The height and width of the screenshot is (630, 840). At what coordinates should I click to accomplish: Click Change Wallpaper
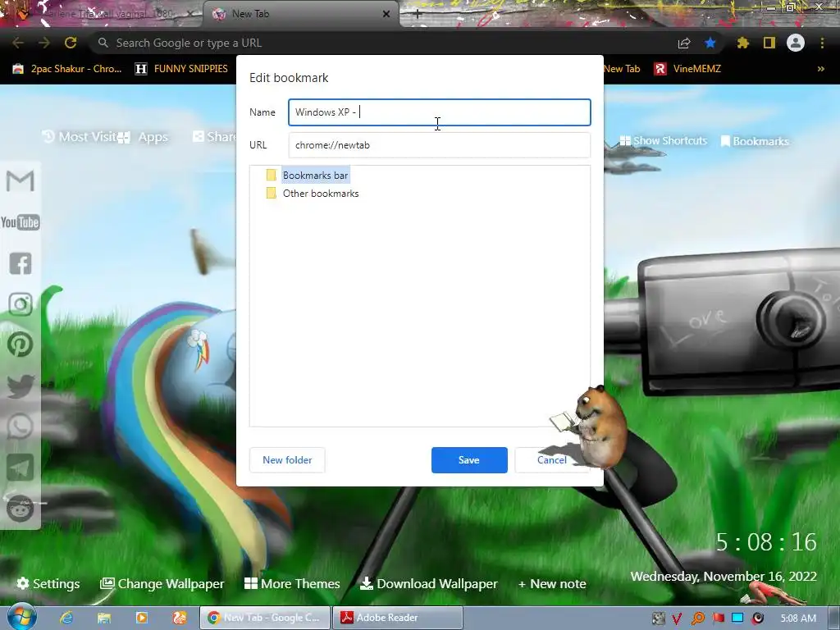pyautogui.click(x=162, y=583)
